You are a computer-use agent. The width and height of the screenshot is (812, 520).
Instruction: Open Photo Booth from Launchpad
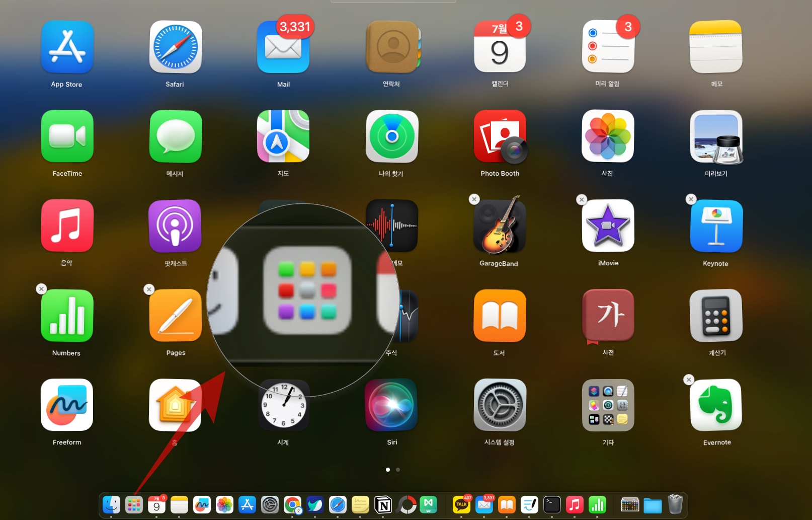click(x=500, y=136)
